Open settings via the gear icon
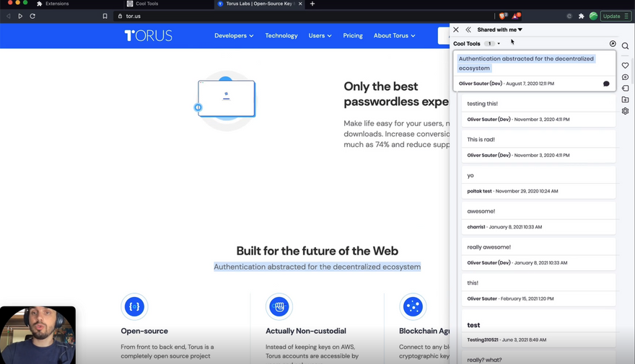 click(625, 112)
